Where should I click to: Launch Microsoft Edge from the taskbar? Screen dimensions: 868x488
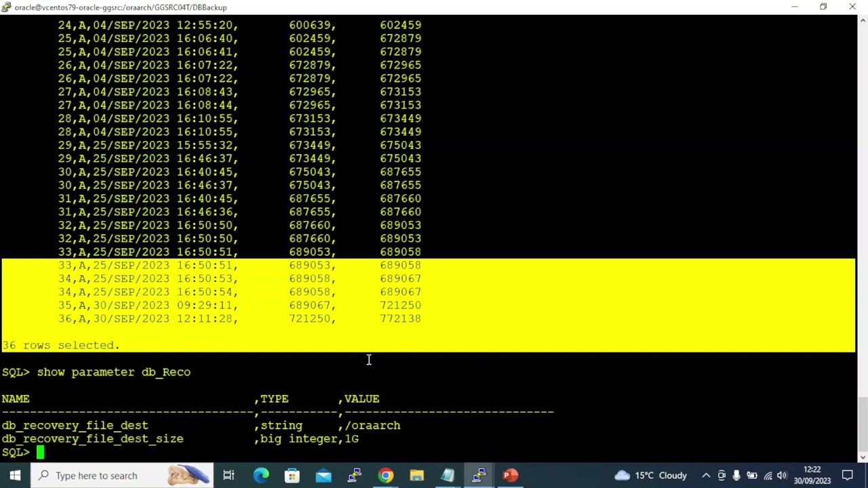pyautogui.click(x=261, y=475)
